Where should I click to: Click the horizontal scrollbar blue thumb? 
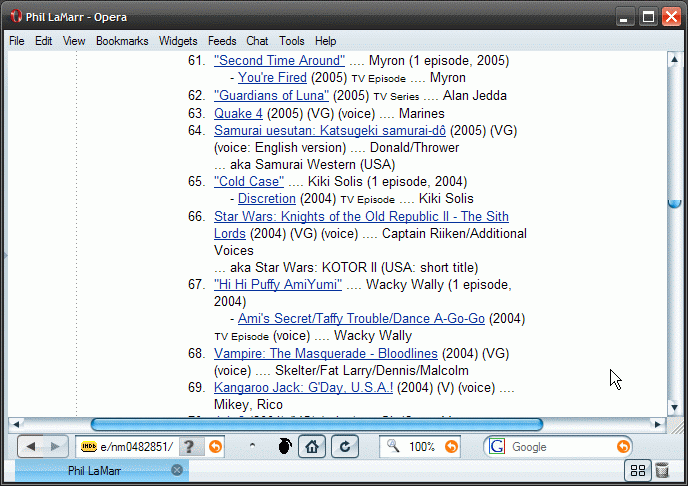coord(317,424)
